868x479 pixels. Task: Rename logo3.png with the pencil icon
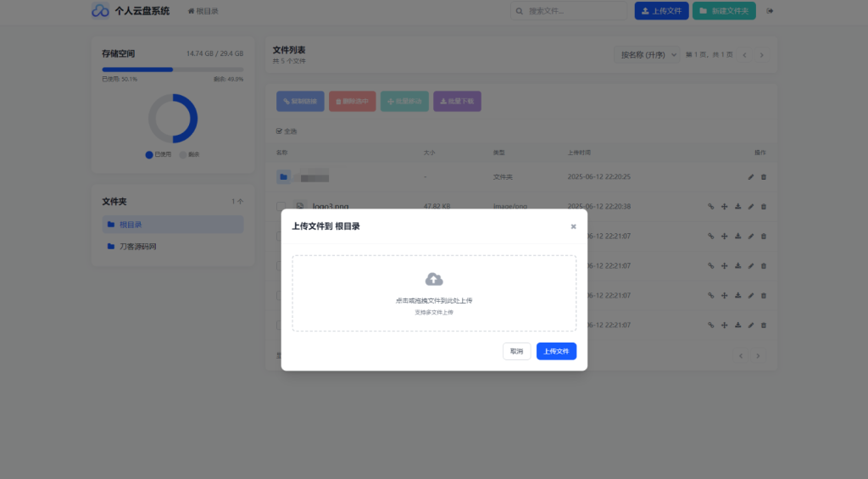click(751, 207)
